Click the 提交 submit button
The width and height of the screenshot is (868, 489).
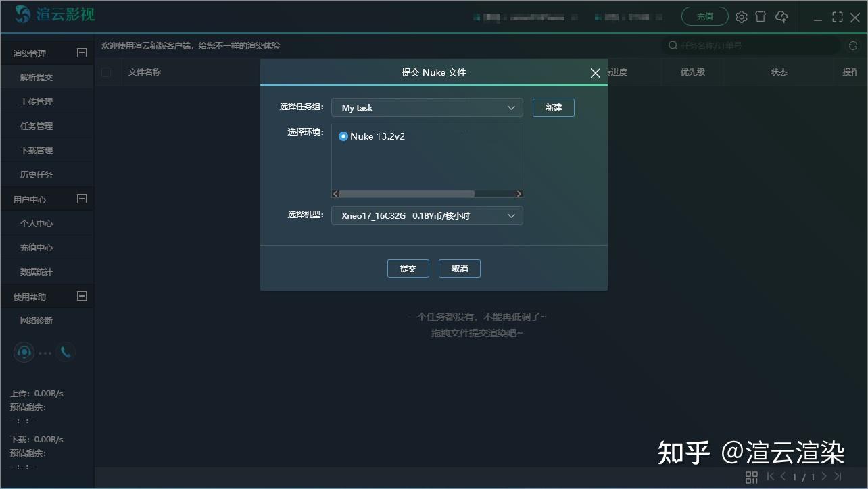(x=408, y=268)
